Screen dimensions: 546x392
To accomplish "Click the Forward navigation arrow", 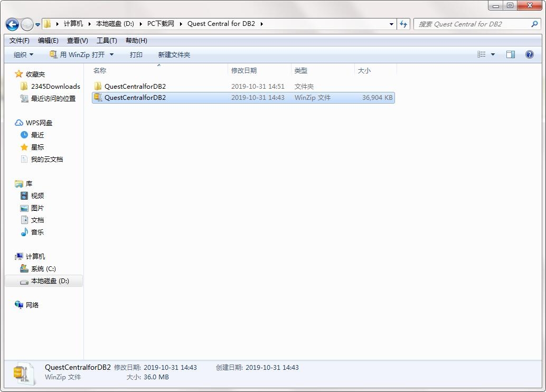I will (x=27, y=24).
